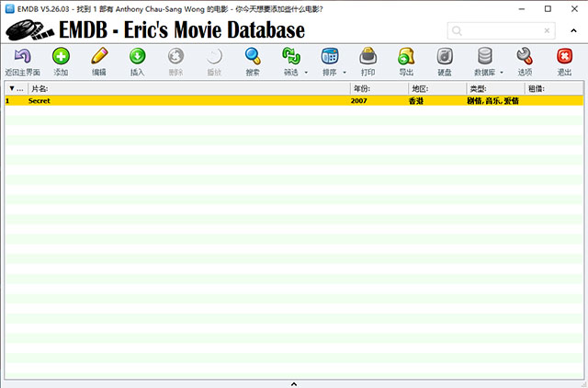Image resolution: width=588 pixels, height=388 pixels.
Task: Click the 排序 sort icon
Action: tap(330, 56)
